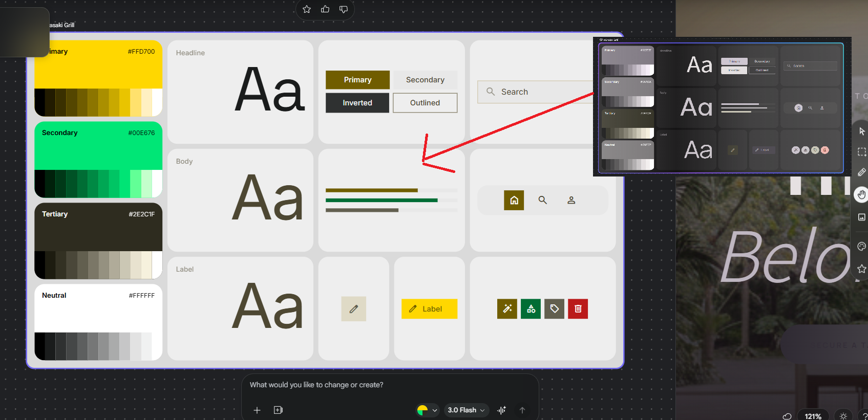This screenshot has height=420, width=868.
Task: Click the Primary button in design preview
Action: click(x=357, y=80)
